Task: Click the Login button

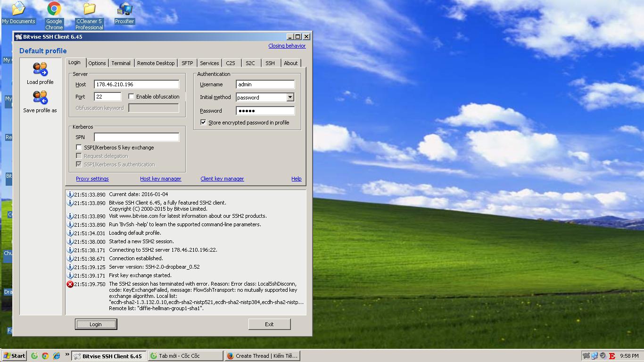Action: click(96, 324)
